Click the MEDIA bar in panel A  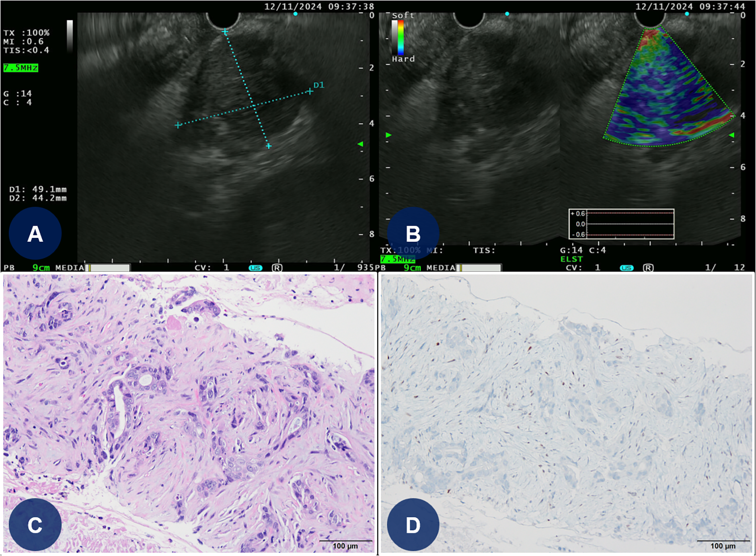pyautogui.click(x=107, y=268)
